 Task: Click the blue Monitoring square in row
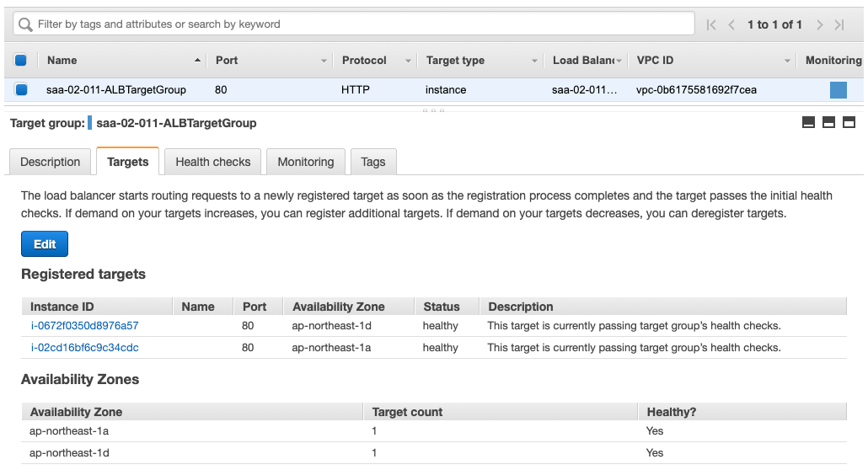tap(838, 90)
